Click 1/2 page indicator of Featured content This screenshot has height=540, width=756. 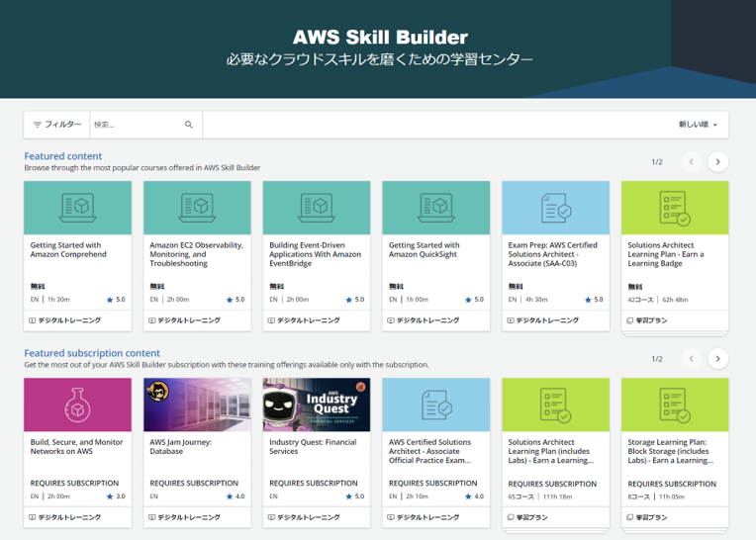coord(657,162)
